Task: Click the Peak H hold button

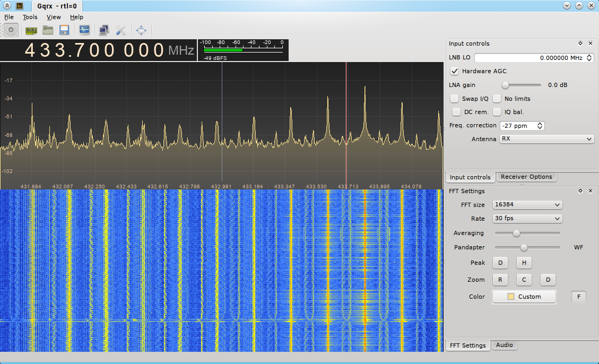Action: click(524, 263)
